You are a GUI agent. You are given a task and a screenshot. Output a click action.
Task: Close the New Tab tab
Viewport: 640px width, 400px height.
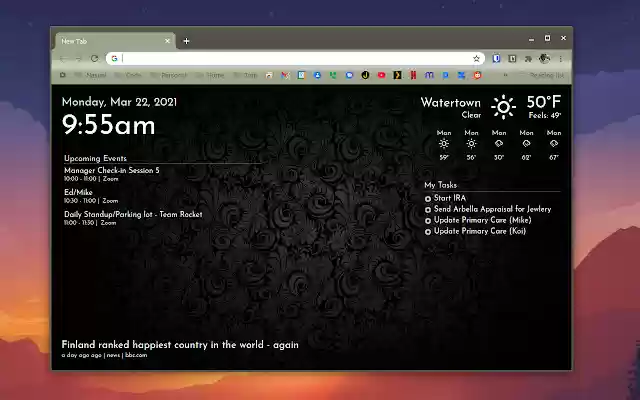(167, 41)
